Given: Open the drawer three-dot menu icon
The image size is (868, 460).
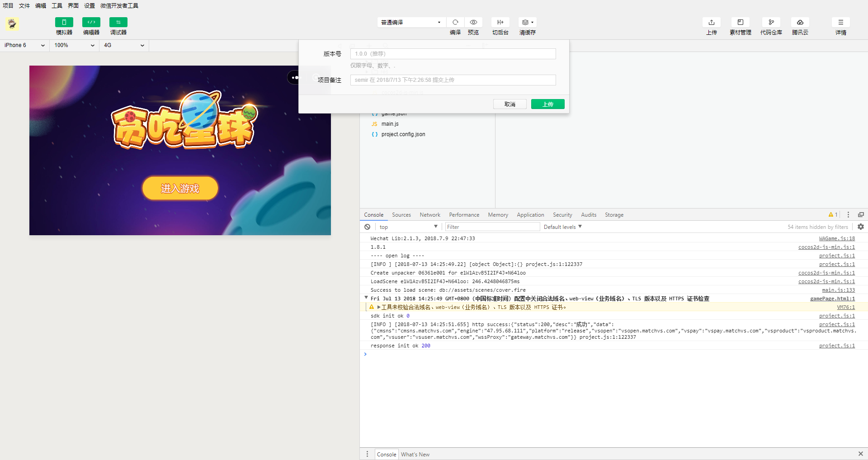Looking at the screenshot, I should 367,454.
